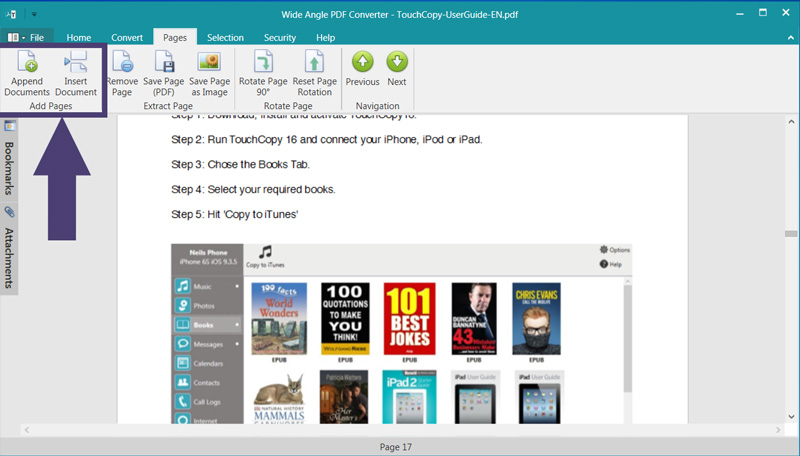Open quick access toolbar dropdown
Image resolution: width=800 pixels, height=456 pixels.
coord(34,14)
